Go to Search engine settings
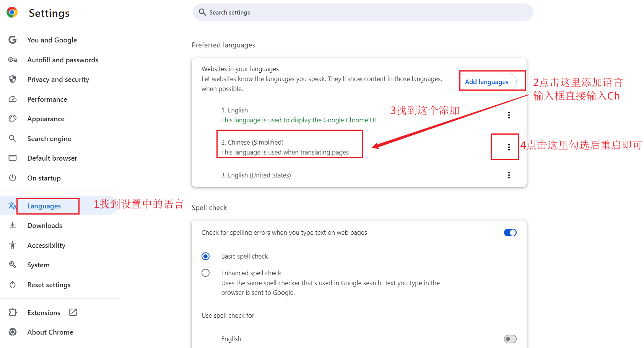Image resolution: width=644 pixels, height=348 pixels. click(49, 138)
